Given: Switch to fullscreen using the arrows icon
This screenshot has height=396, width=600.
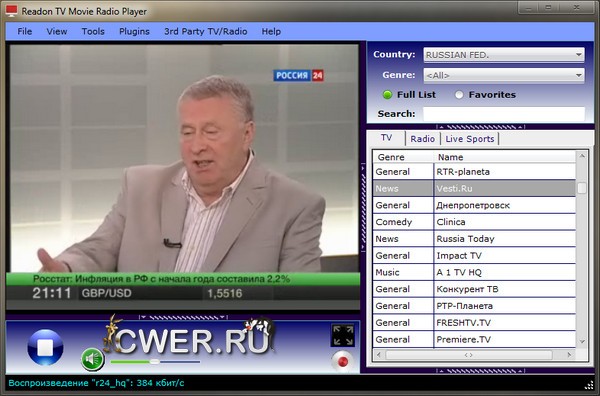Looking at the screenshot, I should (342, 336).
